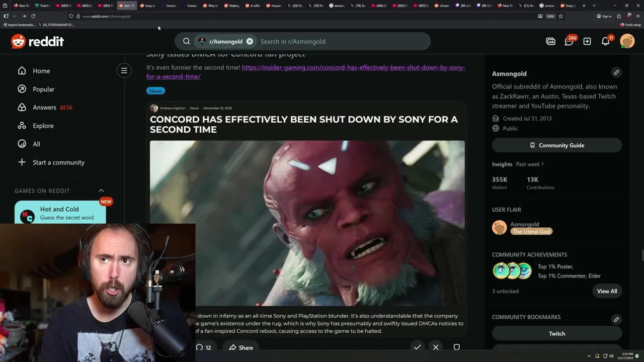This screenshot has height=362, width=644.
Task: Open the Hot and Cold game card
Action: coord(60,213)
